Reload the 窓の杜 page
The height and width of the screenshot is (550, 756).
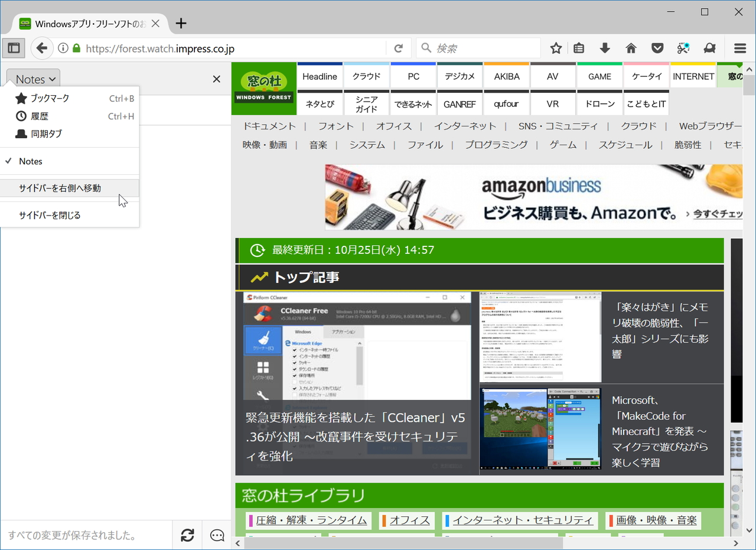pos(398,48)
